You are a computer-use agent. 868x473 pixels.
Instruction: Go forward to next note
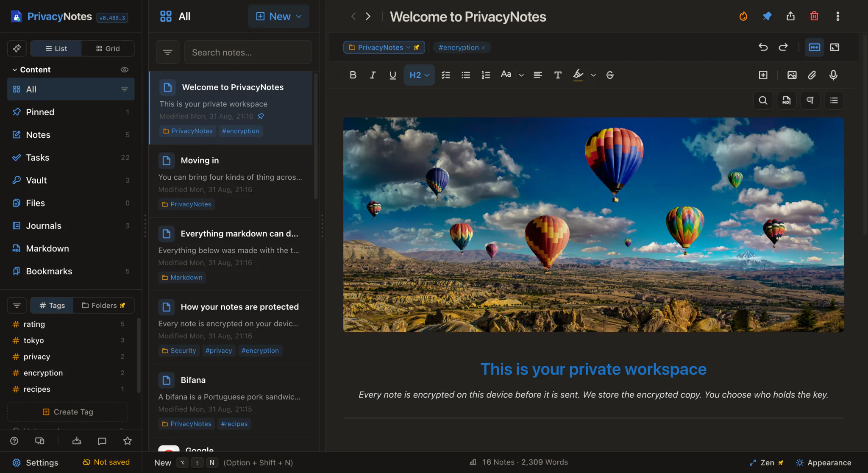(x=368, y=16)
